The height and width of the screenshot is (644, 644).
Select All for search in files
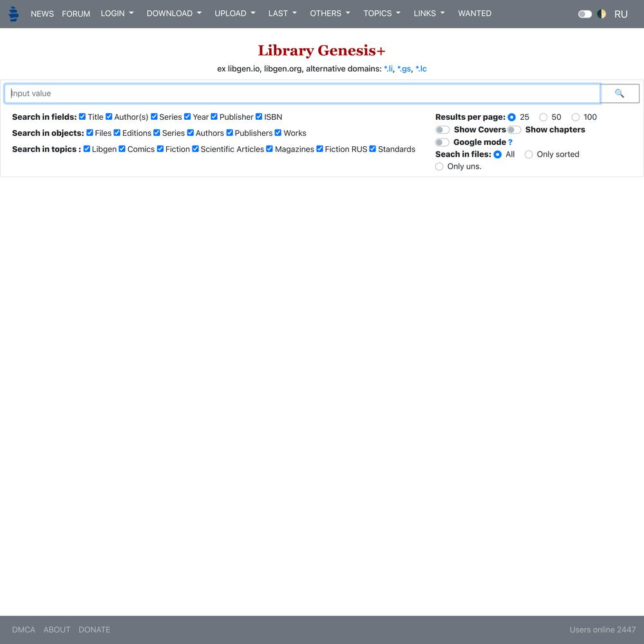click(x=498, y=155)
